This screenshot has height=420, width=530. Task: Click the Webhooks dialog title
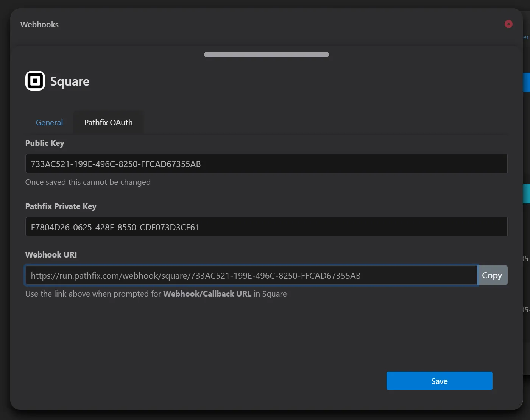click(x=39, y=25)
